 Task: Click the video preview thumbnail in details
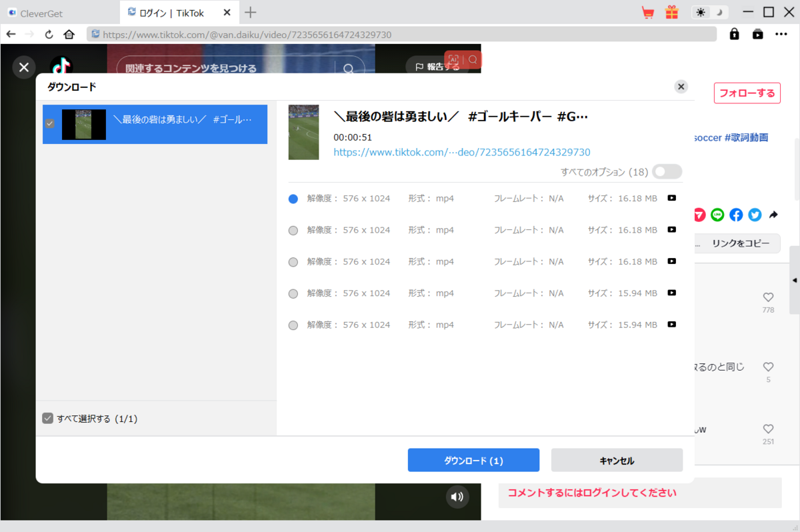pos(303,132)
